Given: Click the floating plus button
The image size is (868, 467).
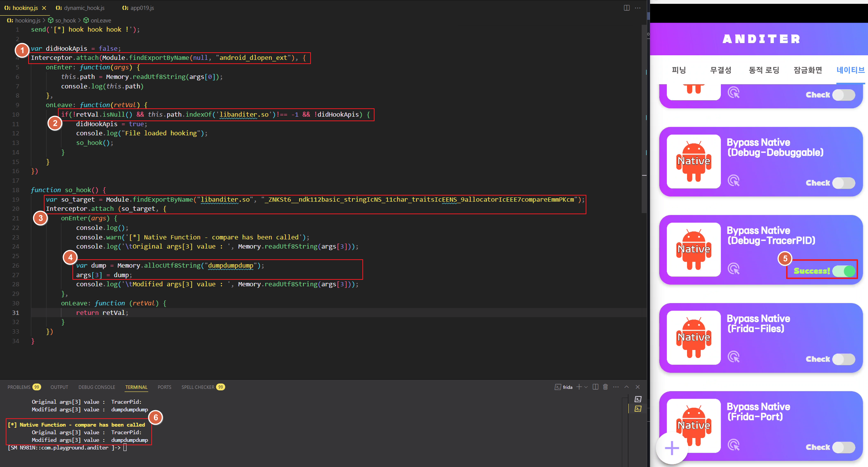Looking at the screenshot, I should [672, 448].
